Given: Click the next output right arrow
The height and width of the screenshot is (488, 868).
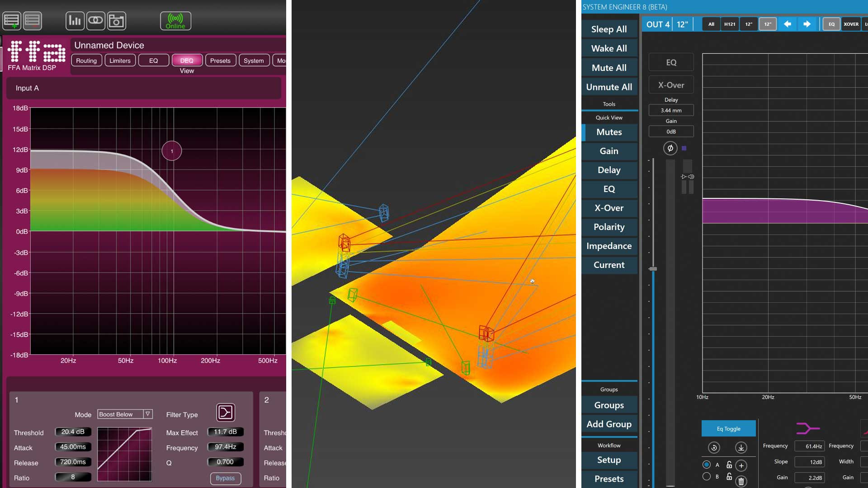Looking at the screenshot, I should pos(807,24).
